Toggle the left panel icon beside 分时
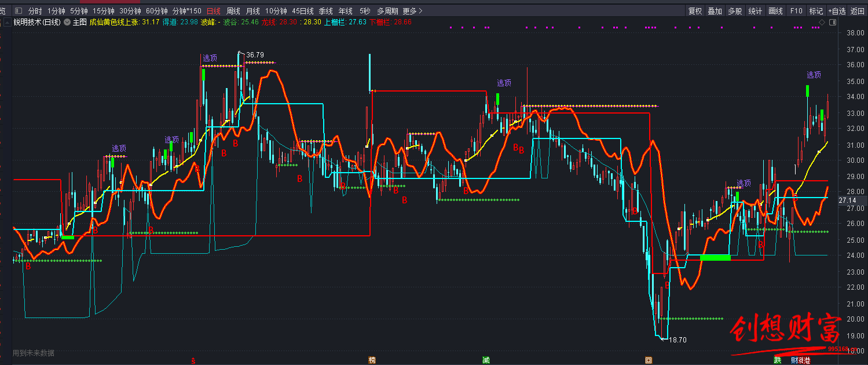This screenshot has width=868, height=365. tap(19, 11)
